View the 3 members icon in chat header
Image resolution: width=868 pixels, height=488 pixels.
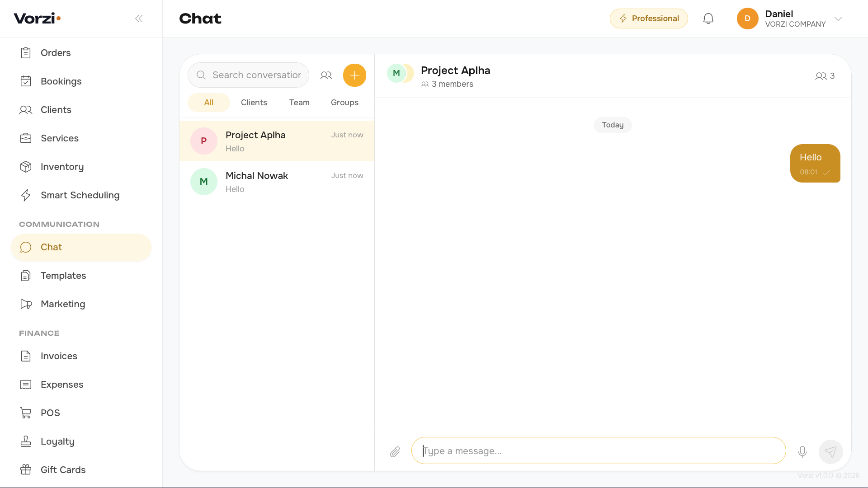pos(825,76)
